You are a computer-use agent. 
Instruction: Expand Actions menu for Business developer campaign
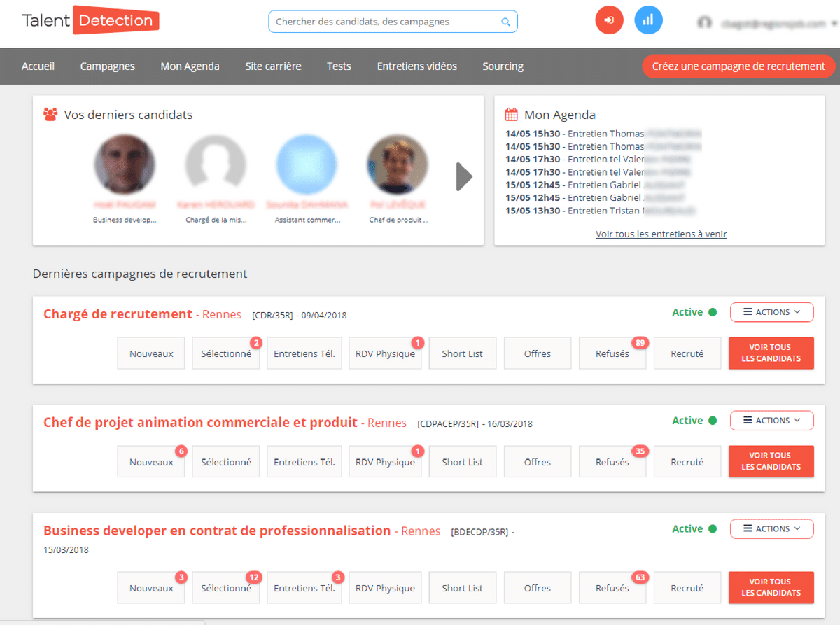pos(771,529)
